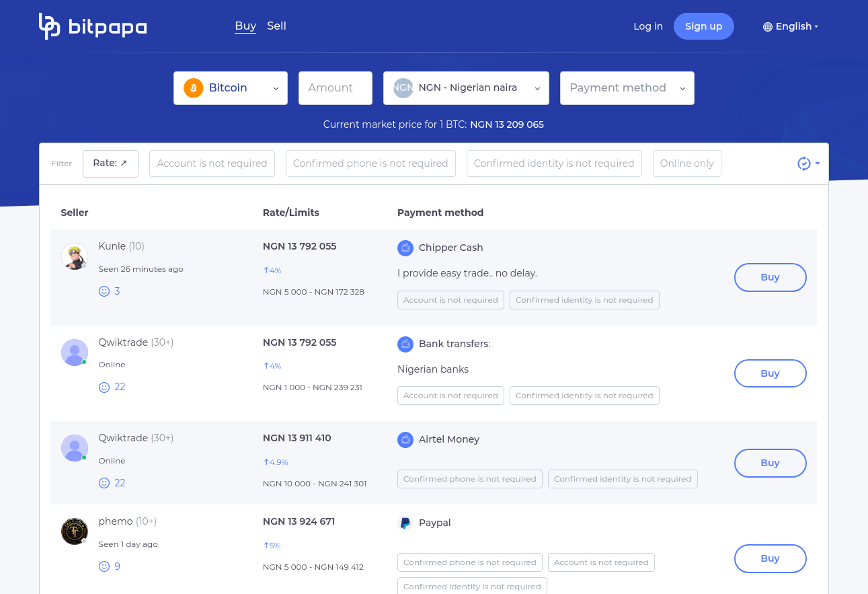This screenshot has height=594, width=868.
Task: Open Kunle's seller avatar
Action: pyautogui.click(x=75, y=256)
